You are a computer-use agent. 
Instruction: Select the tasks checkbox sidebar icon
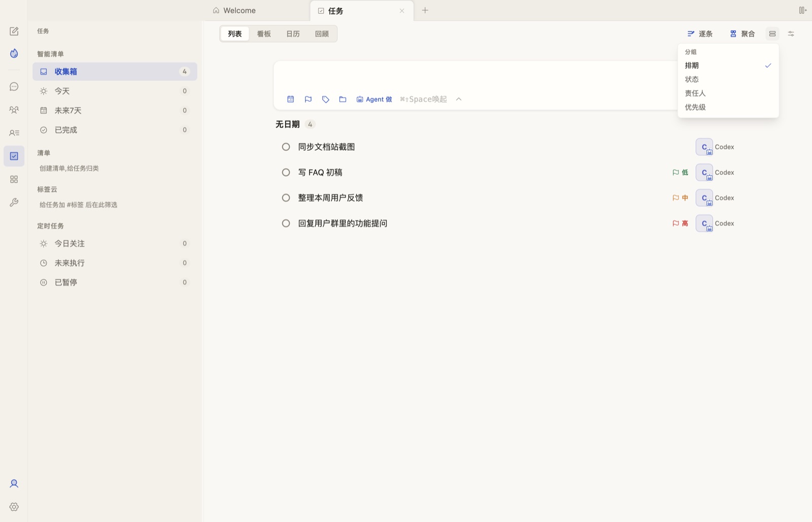pos(14,156)
